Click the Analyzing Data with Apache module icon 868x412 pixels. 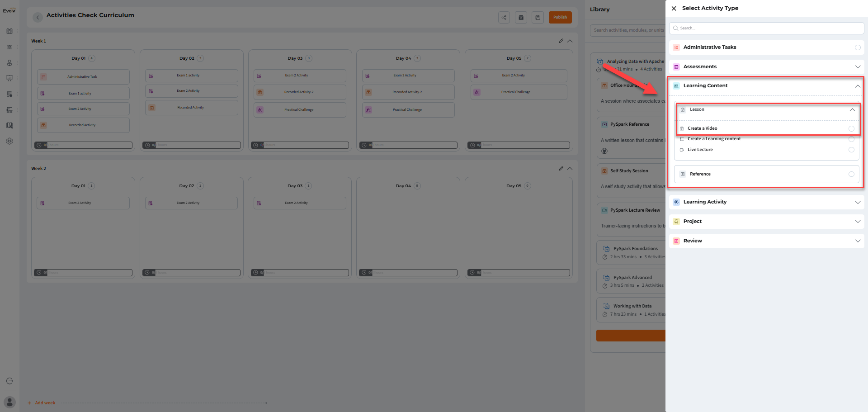[600, 62]
